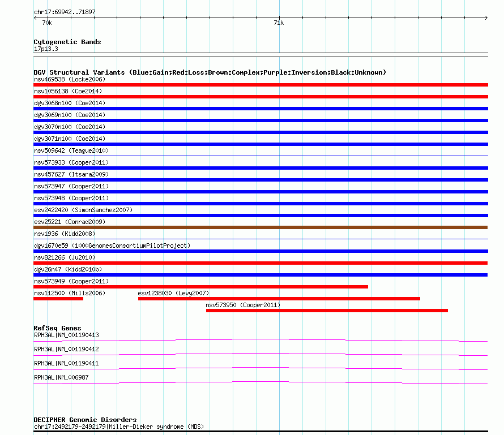This screenshot has height=435, width=504.
Task: Click the thin blue line for nsv1936
Action: [x=260, y=239]
